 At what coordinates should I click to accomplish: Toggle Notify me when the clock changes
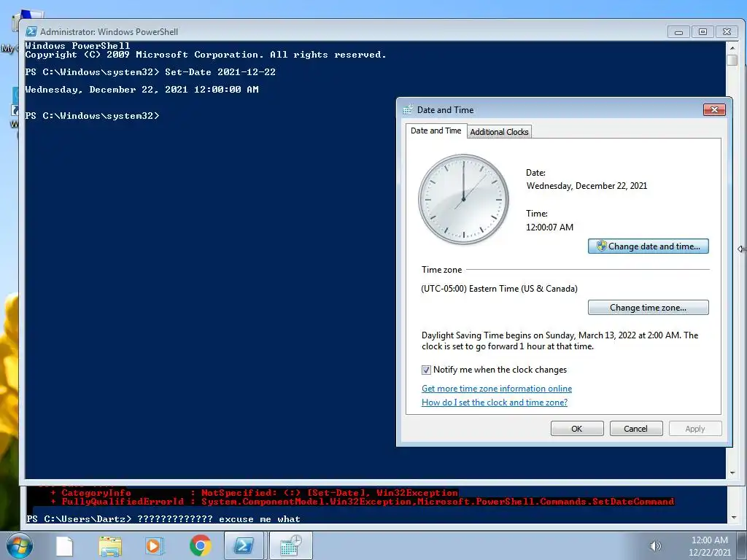tap(426, 370)
